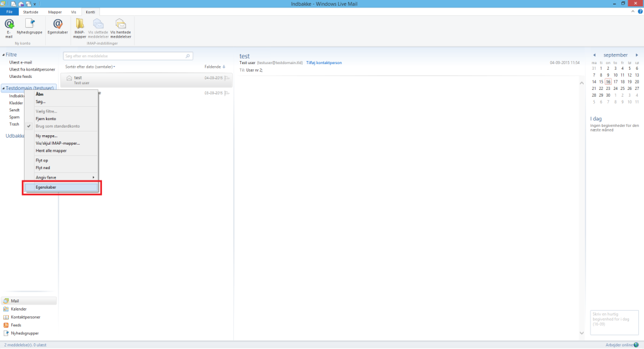
Task: Go to the next month in calendar
Action: coord(637,55)
